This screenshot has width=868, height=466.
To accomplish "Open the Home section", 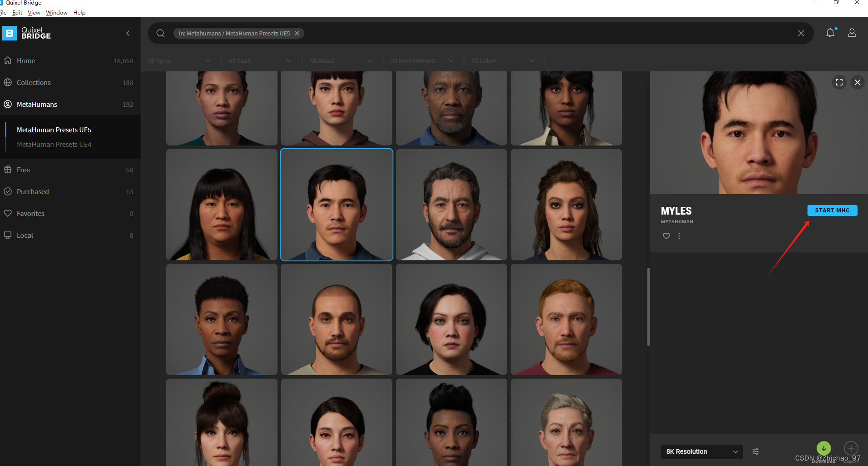I will click(x=70, y=60).
